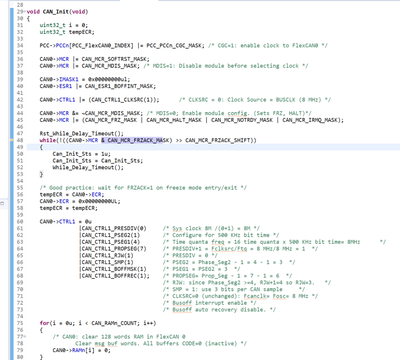Click 'Busoff interrupt enable' comment
Image resolution: width=400 pixels, height=360 pixels.
point(211,303)
